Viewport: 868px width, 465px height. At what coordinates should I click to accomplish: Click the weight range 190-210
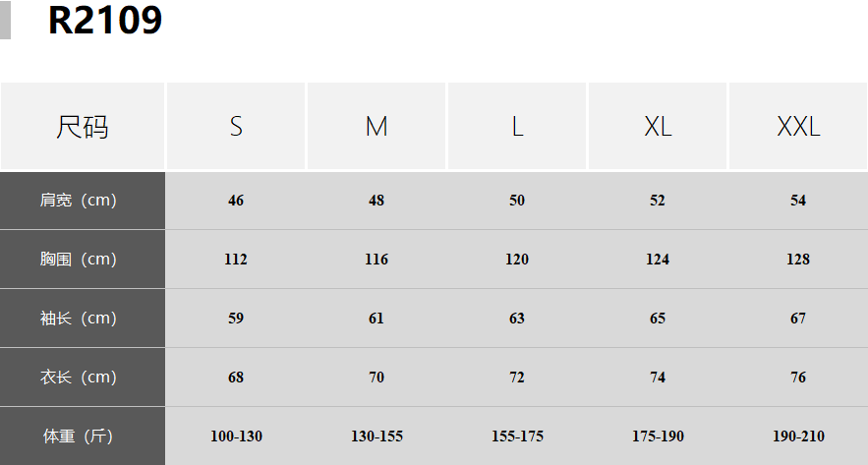click(x=798, y=436)
